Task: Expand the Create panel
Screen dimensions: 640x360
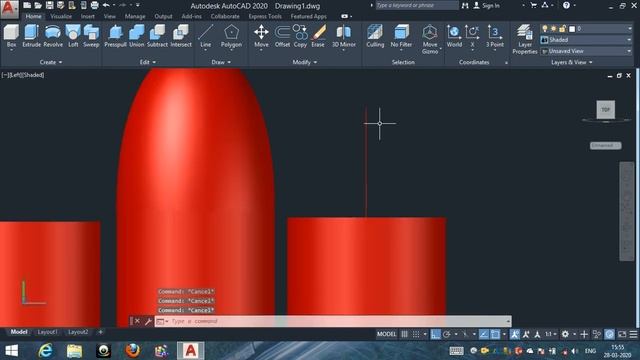Action: point(51,62)
